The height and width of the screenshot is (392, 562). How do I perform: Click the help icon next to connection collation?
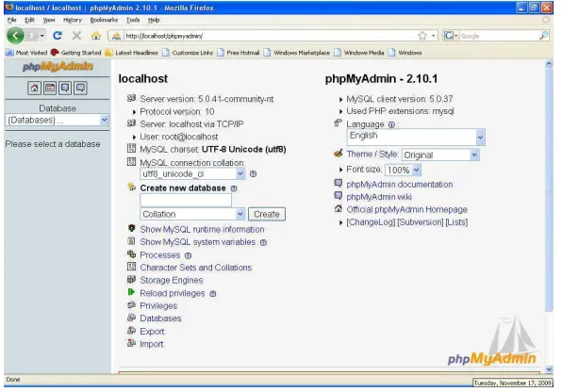[253, 174]
